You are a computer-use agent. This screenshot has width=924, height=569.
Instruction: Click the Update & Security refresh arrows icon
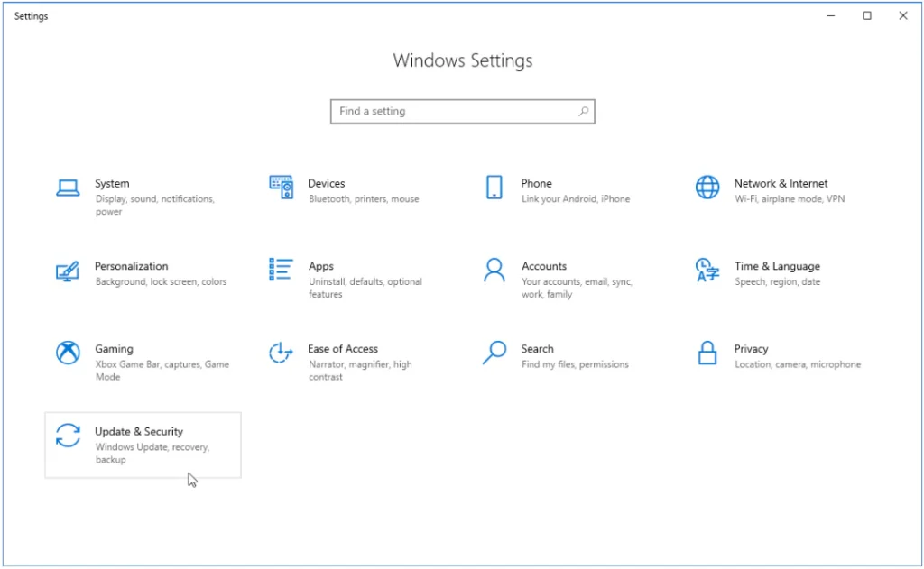tap(68, 436)
